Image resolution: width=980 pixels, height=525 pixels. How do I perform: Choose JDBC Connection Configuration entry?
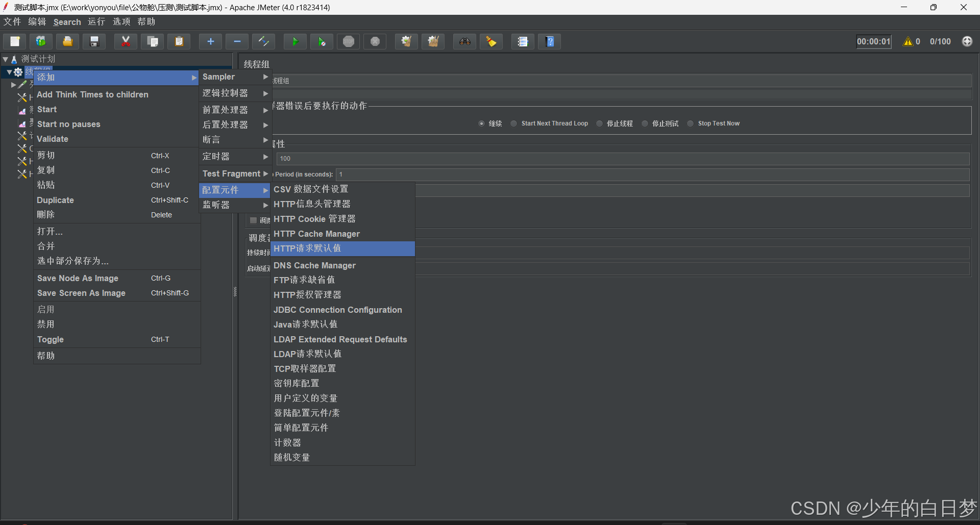[342, 310]
